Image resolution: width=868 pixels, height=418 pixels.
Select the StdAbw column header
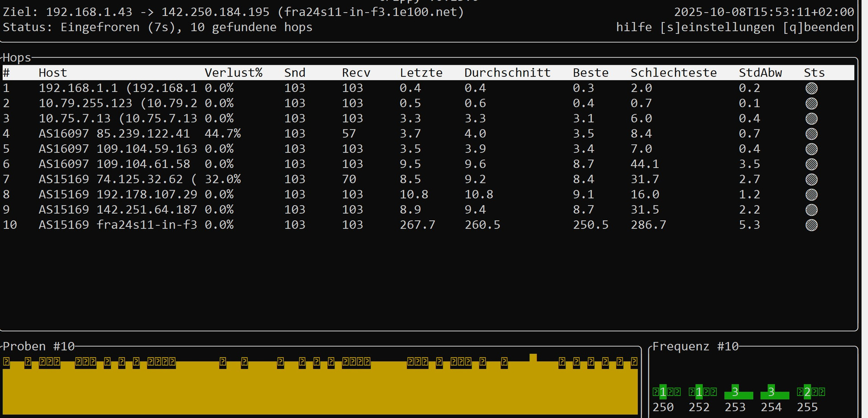pyautogui.click(x=760, y=73)
